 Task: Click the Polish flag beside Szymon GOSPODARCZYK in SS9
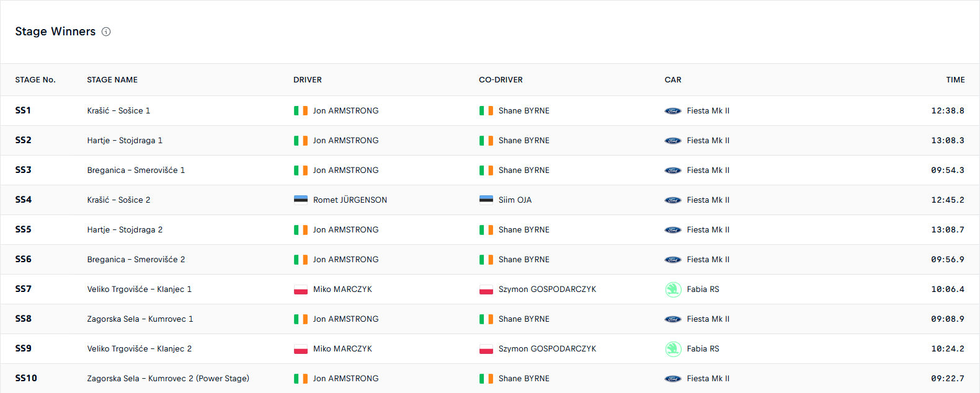pyautogui.click(x=486, y=349)
